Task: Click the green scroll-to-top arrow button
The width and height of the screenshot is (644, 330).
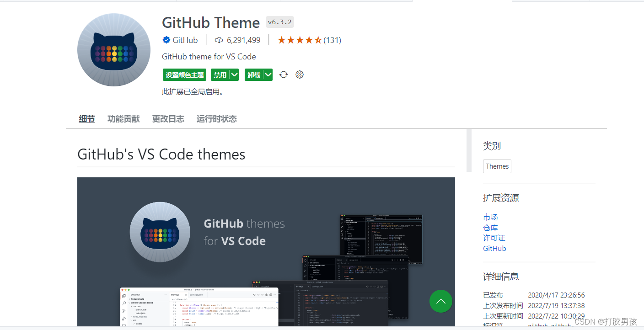Action: coord(441,301)
